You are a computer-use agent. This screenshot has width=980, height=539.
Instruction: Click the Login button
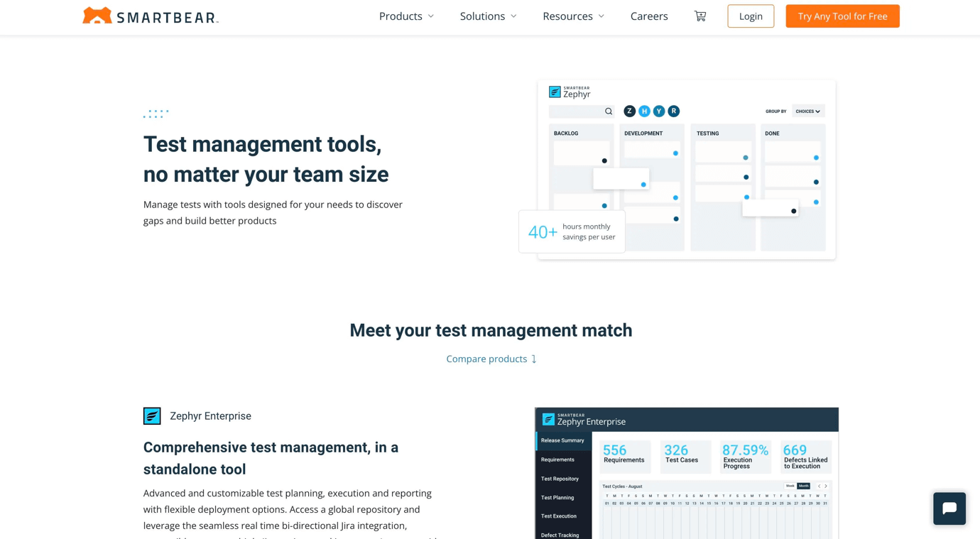[751, 16]
